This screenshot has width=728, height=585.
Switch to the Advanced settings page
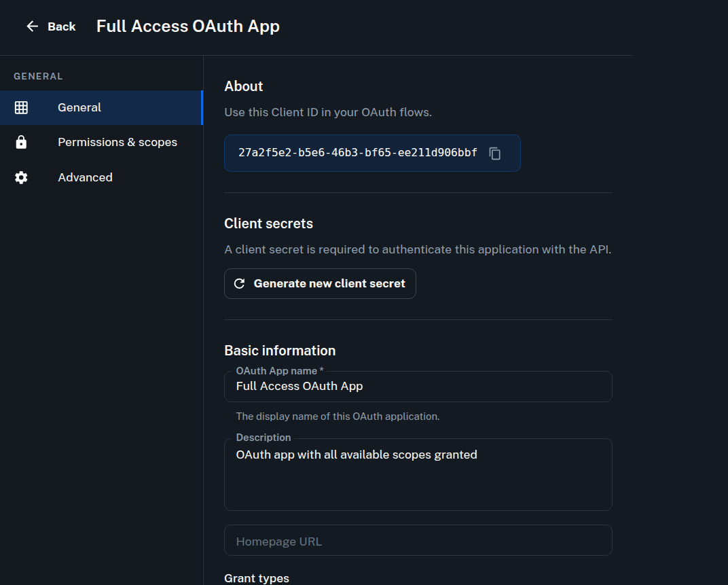coord(85,177)
